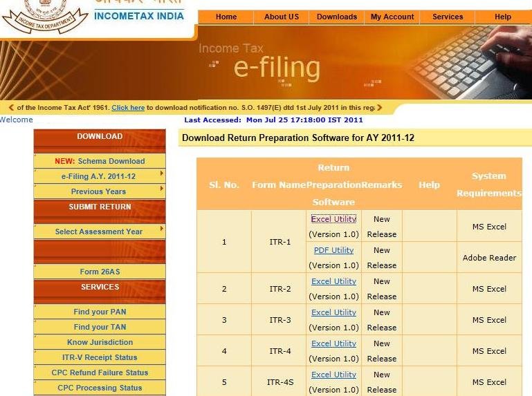This screenshot has height=396, width=532.
Task: Click the Adobe Reader requirement cell
Action: (x=489, y=258)
